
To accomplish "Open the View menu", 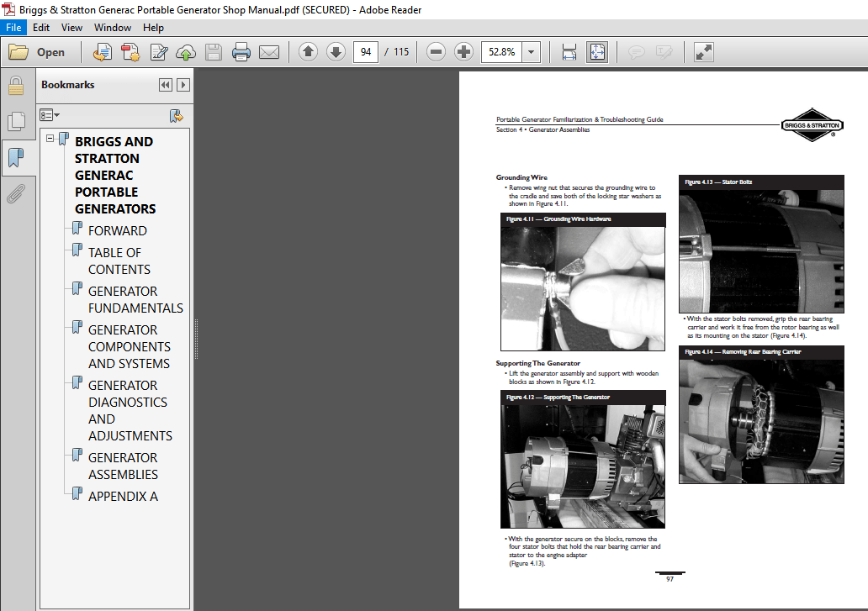I will point(71,28).
